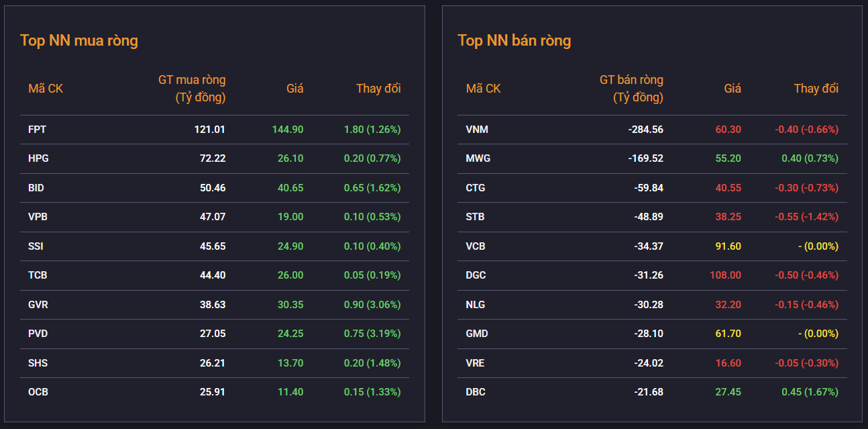Screen dimensions: 868x429
Task: Click MWG change 0.40 (0.73%)
Action: pos(810,158)
